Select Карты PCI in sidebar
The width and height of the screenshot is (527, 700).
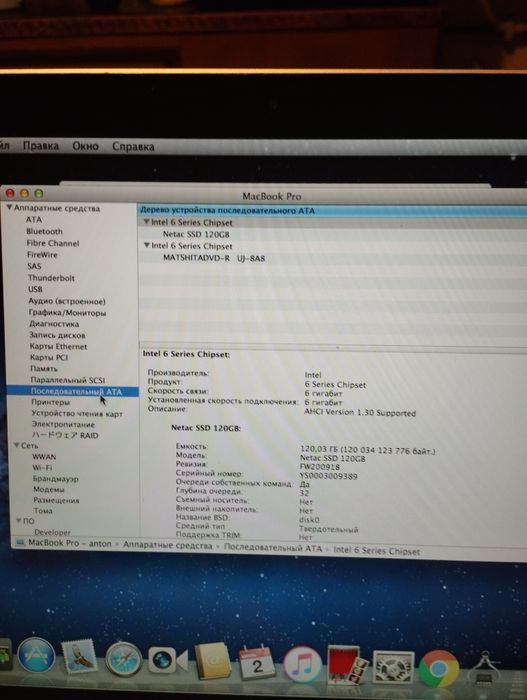click(49, 357)
